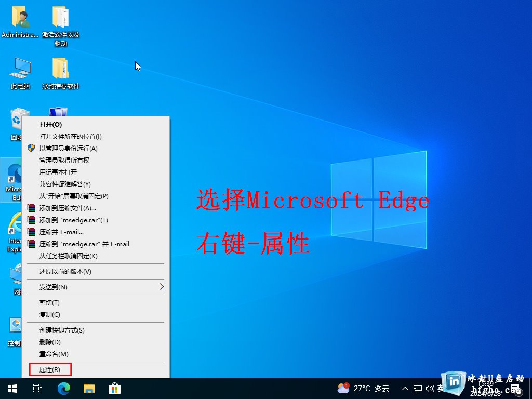Screen dimensions: 532x399
Task: Open the volume control tray icon
Action: 430,389
